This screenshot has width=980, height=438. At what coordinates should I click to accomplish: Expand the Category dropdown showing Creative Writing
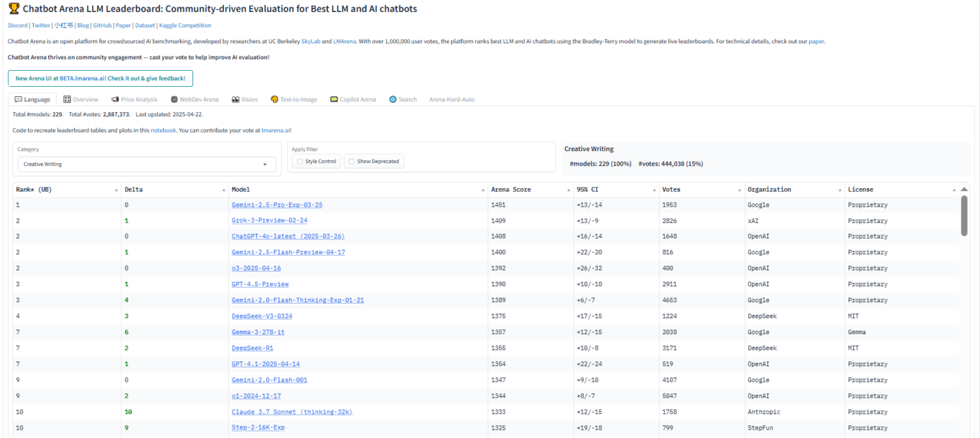(265, 164)
